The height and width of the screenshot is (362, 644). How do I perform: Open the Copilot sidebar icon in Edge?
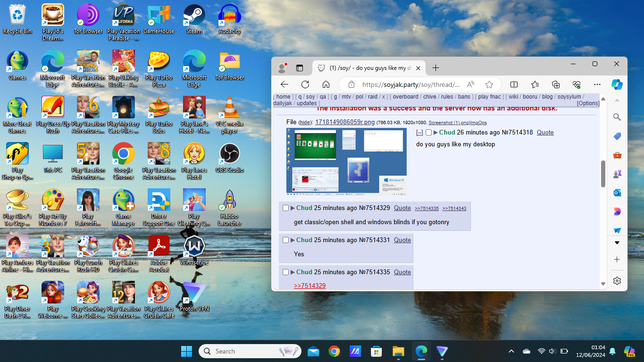(x=617, y=84)
